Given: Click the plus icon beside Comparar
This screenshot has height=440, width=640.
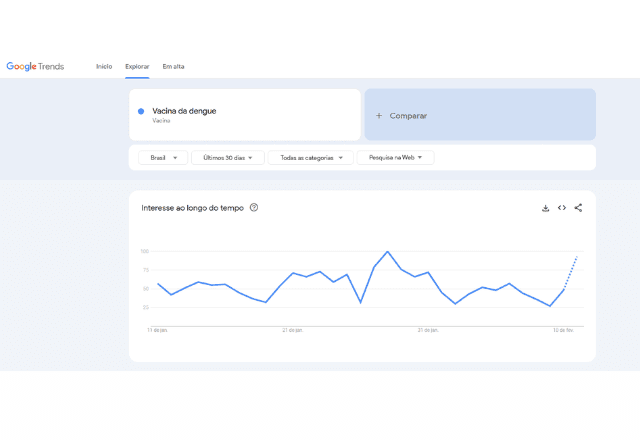Looking at the screenshot, I should point(379,116).
